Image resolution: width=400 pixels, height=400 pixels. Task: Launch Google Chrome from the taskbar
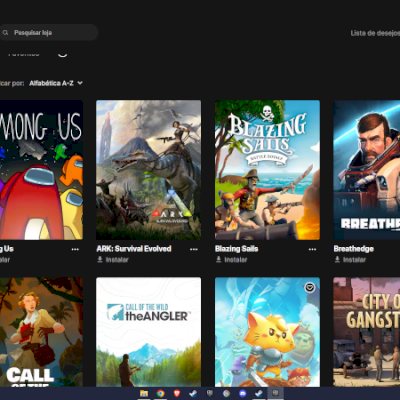tap(160, 394)
